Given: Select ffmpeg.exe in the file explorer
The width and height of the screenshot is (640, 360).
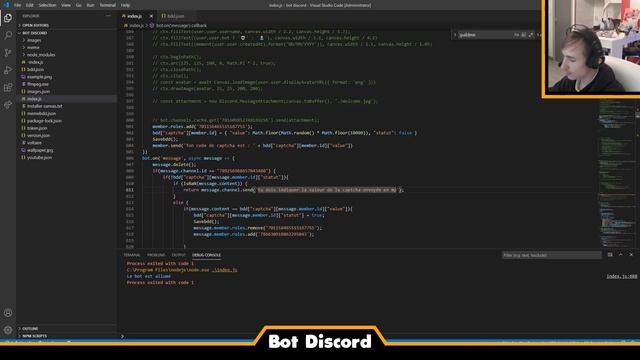Looking at the screenshot, I should (38, 84).
